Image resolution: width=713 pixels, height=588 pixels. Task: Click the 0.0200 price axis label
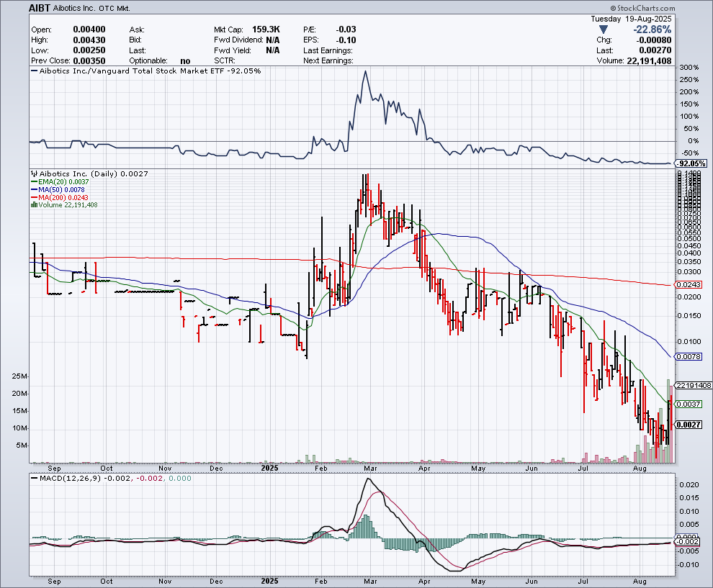[689, 297]
